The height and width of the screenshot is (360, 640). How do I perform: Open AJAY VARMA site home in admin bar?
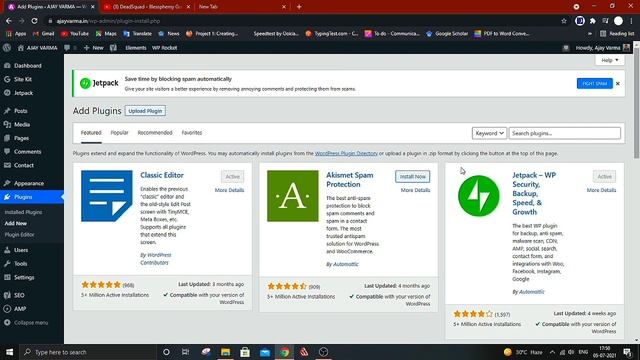37,48
